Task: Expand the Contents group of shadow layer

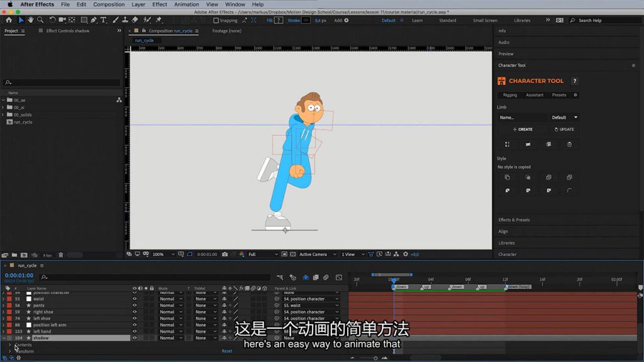Action: pos(10,345)
